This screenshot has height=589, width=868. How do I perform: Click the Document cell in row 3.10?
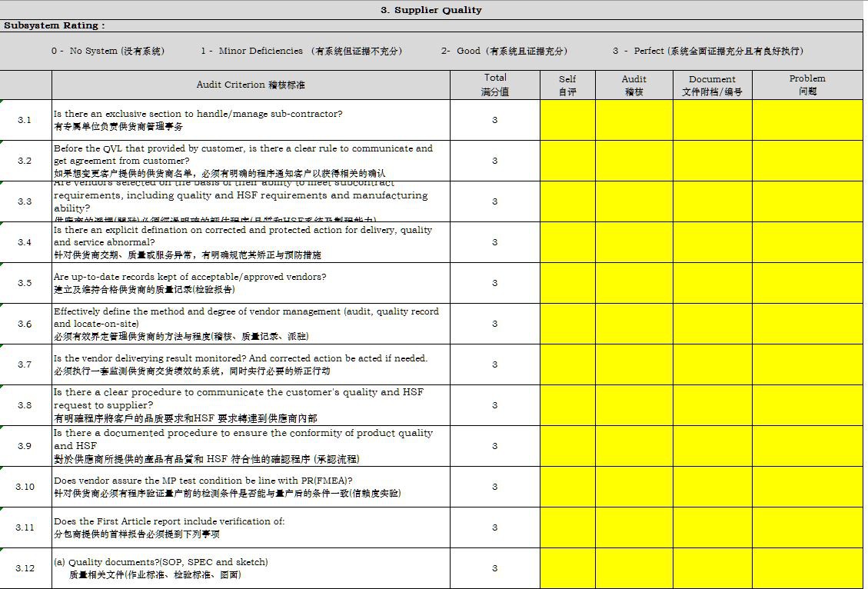pyautogui.click(x=713, y=487)
